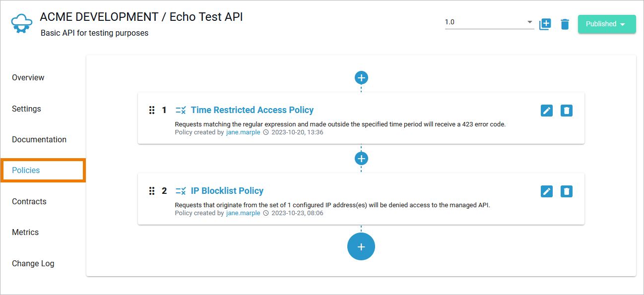Image resolution: width=644 pixels, height=295 pixels.
Task: Click the policy type icon beside IP Blocklist
Action: point(181,190)
